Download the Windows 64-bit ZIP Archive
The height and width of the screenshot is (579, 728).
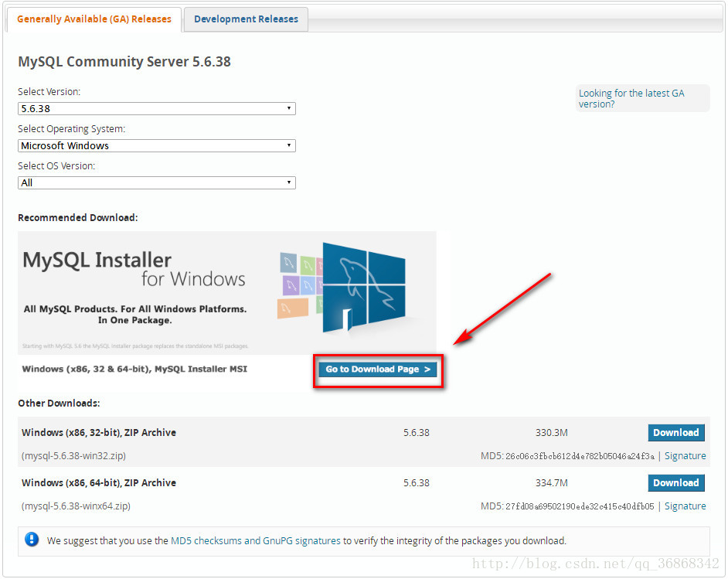click(676, 482)
